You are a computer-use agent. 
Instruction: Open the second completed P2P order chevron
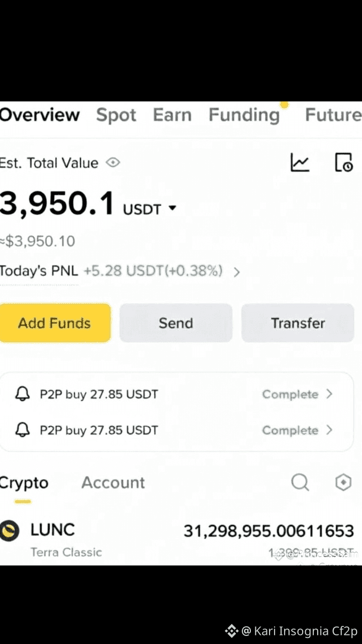pos(330,430)
